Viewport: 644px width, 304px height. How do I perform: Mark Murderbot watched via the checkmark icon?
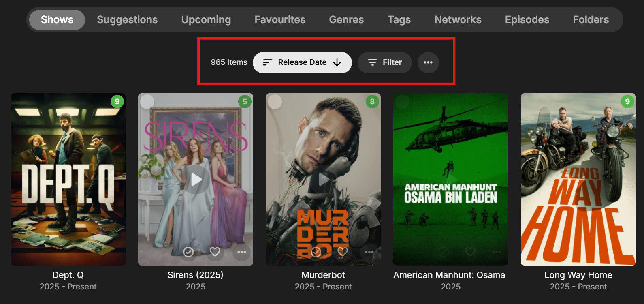click(x=316, y=252)
